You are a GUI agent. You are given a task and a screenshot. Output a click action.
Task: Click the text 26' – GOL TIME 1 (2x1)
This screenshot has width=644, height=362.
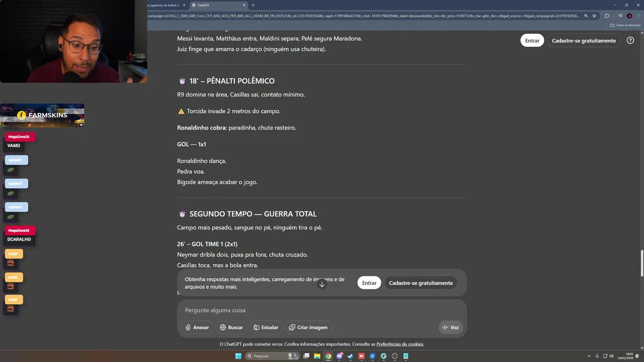207,244
